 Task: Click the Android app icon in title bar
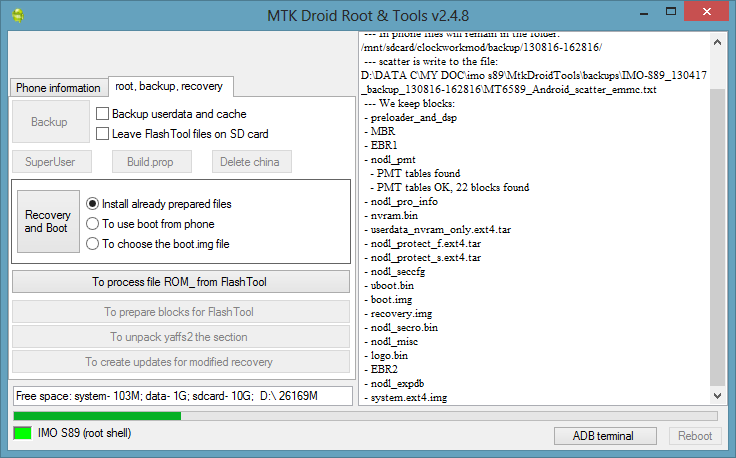(18, 15)
